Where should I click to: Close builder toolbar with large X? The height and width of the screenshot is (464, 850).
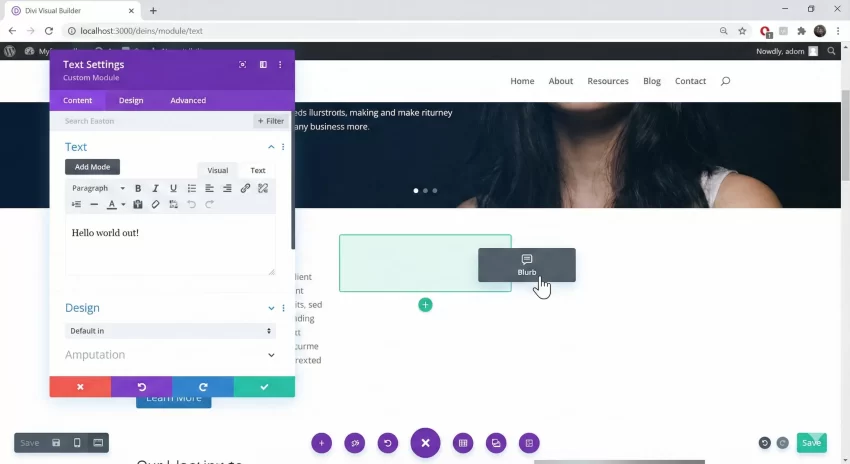[x=426, y=443]
